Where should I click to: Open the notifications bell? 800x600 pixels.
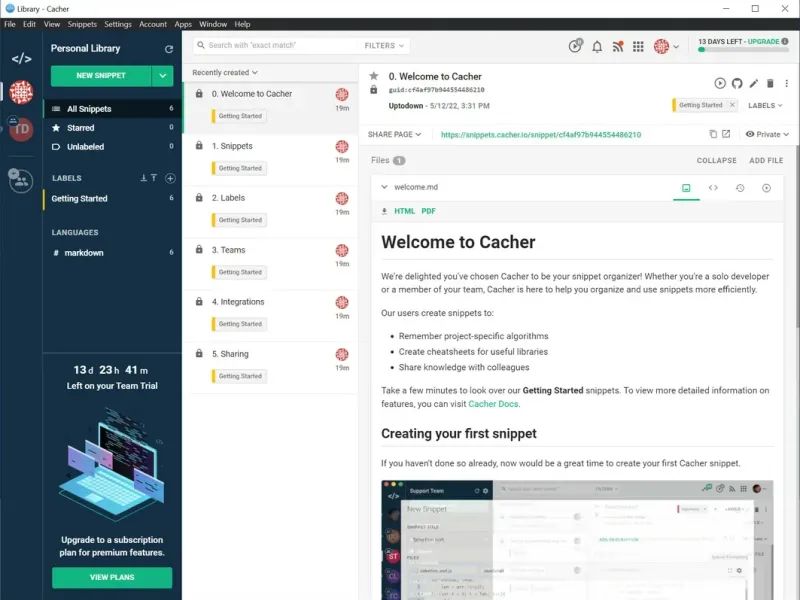597,47
